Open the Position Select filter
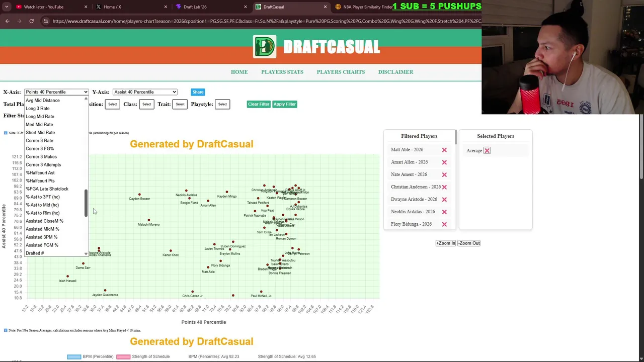Image resolution: width=644 pixels, height=362 pixels. 112,104
